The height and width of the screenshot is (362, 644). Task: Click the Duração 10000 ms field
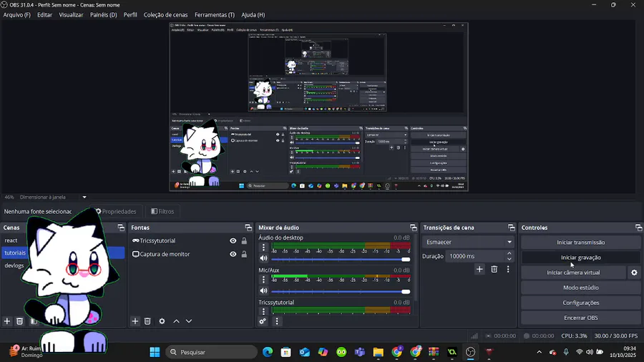click(476, 256)
